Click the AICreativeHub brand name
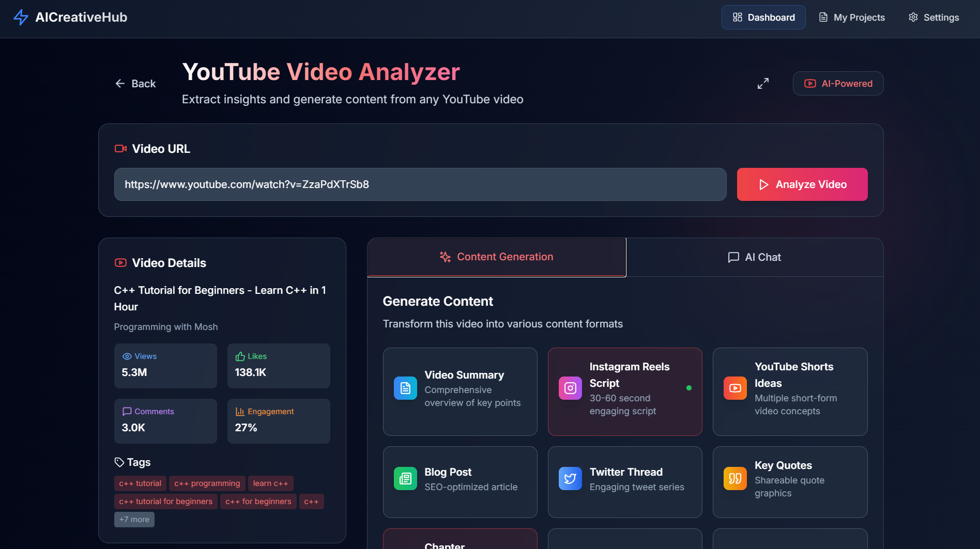Image resolution: width=980 pixels, height=549 pixels. 81,17
